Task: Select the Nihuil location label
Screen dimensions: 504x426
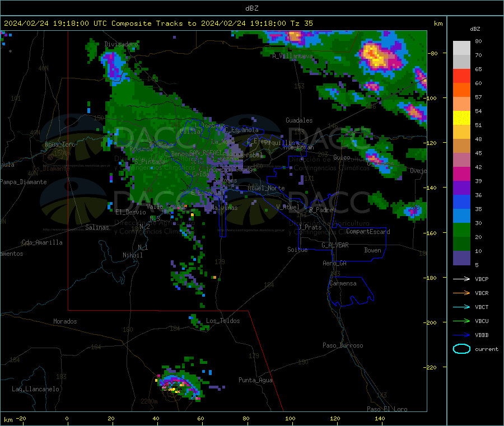Action: [132, 255]
